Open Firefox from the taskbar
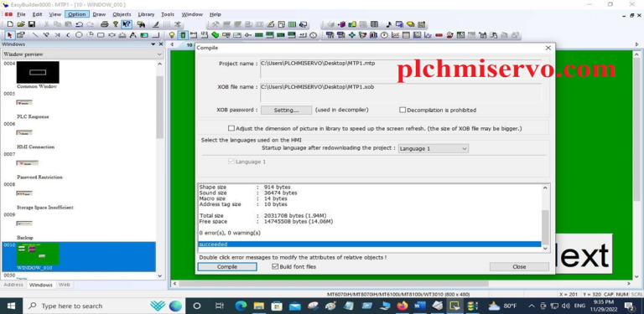This screenshot has width=644, height=314. pos(402,306)
